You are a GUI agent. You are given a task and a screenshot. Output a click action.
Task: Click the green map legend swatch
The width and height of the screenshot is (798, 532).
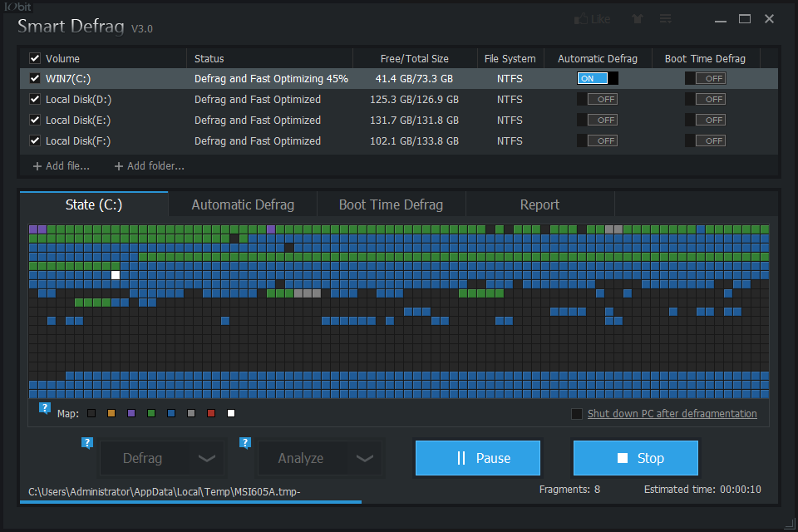151,413
